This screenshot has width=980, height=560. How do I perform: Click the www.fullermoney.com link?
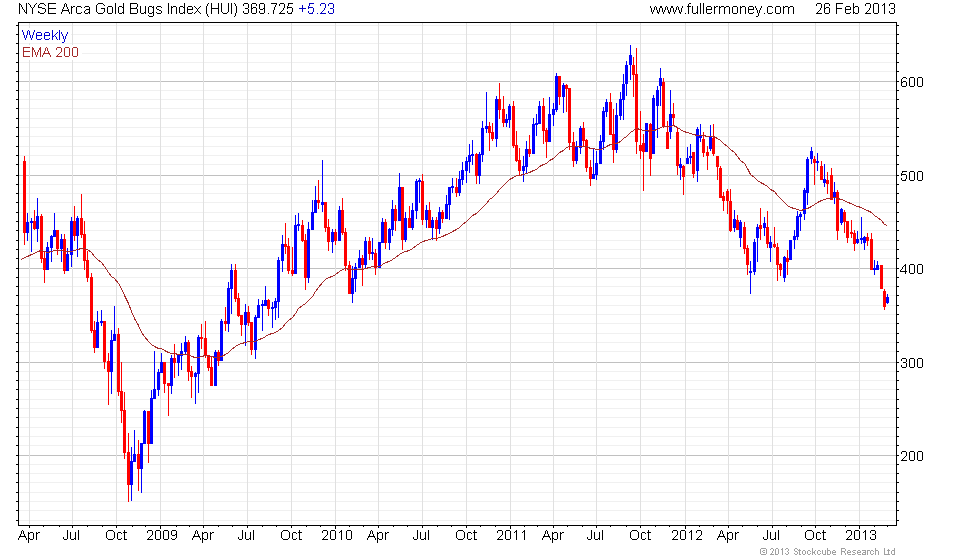pos(722,9)
